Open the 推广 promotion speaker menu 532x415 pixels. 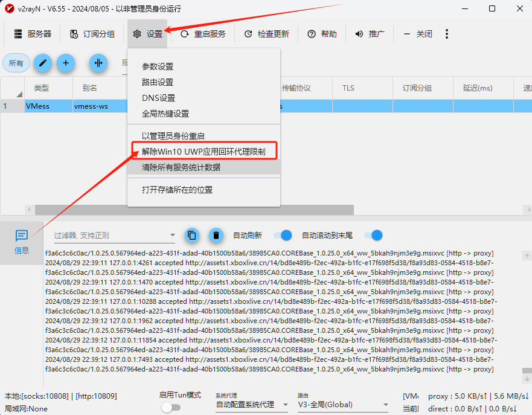[x=370, y=34]
